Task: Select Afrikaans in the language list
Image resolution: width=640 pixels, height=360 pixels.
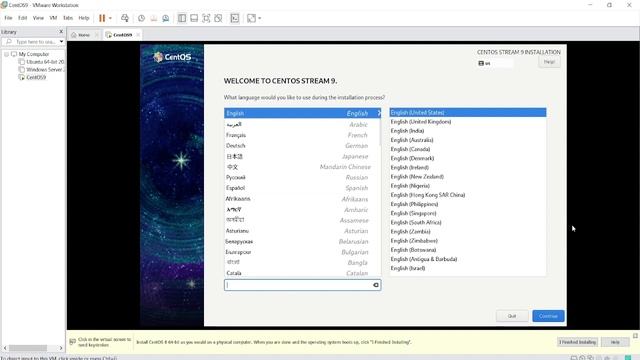Action: coord(302,199)
